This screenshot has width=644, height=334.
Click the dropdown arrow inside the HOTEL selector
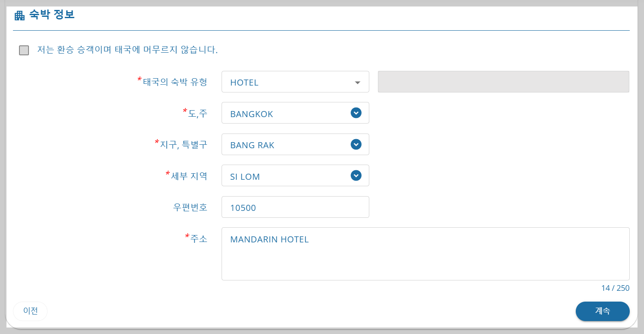[358, 82]
